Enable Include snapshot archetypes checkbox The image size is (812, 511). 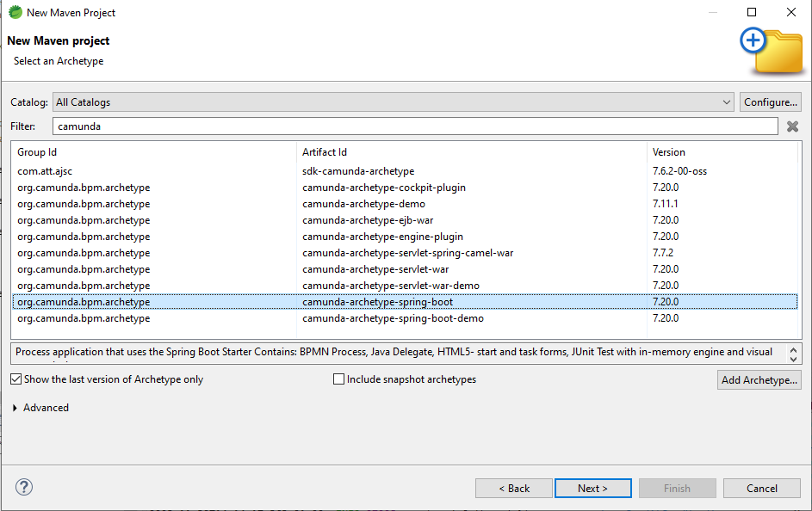click(338, 379)
